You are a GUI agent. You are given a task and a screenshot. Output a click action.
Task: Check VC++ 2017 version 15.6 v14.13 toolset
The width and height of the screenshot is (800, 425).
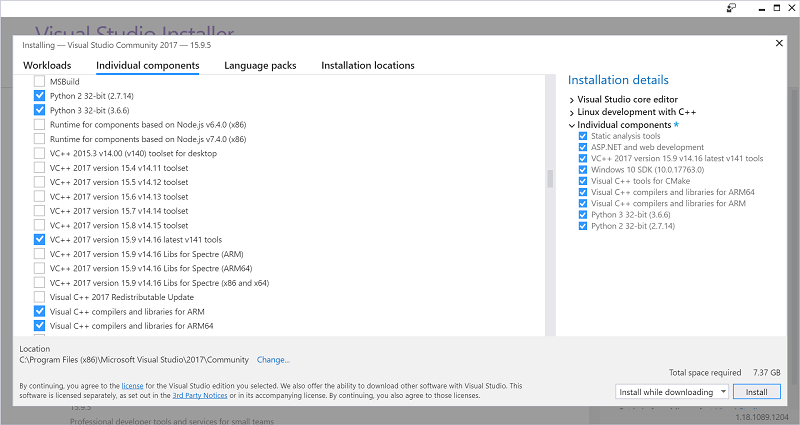coord(39,196)
